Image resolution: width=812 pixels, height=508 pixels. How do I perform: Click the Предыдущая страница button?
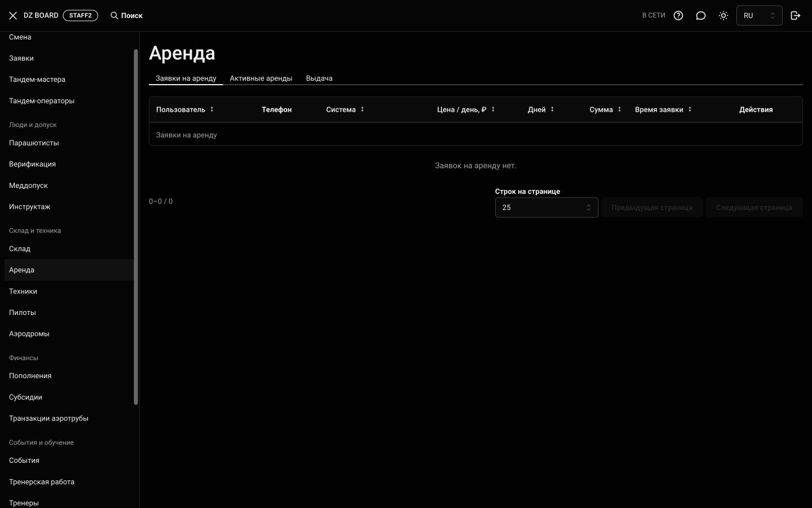652,208
